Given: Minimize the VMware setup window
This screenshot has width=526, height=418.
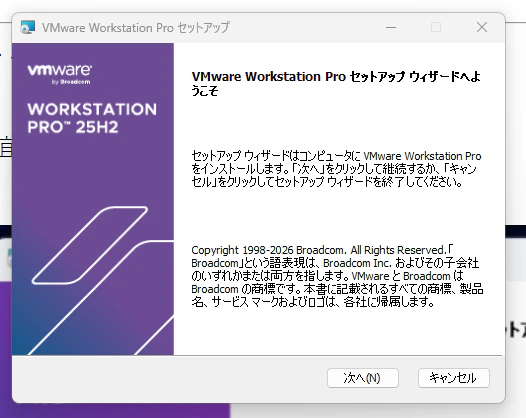Looking at the screenshot, I should (x=391, y=27).
